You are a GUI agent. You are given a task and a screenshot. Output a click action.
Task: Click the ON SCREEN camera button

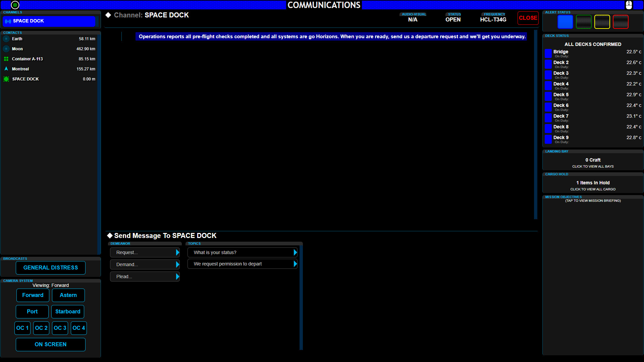click(50, 344)
